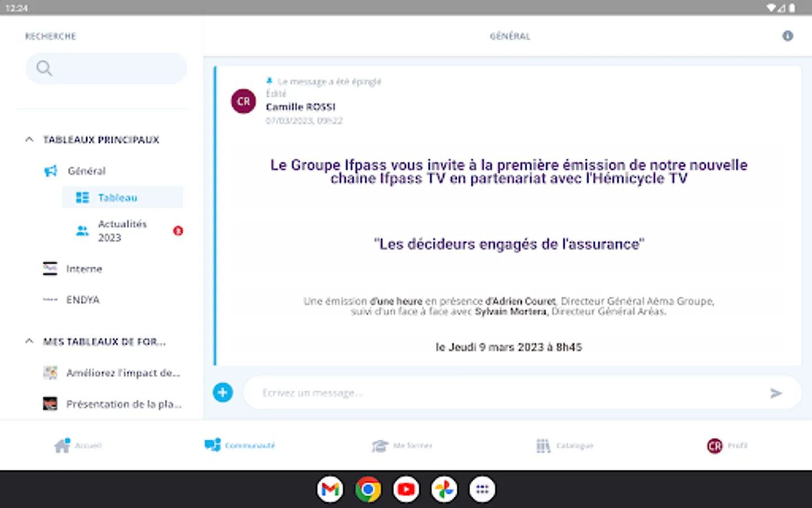Click the Accueil home icon
This screenshot has width=812, height=508.
pyautogui.click(x=63, y=445)
